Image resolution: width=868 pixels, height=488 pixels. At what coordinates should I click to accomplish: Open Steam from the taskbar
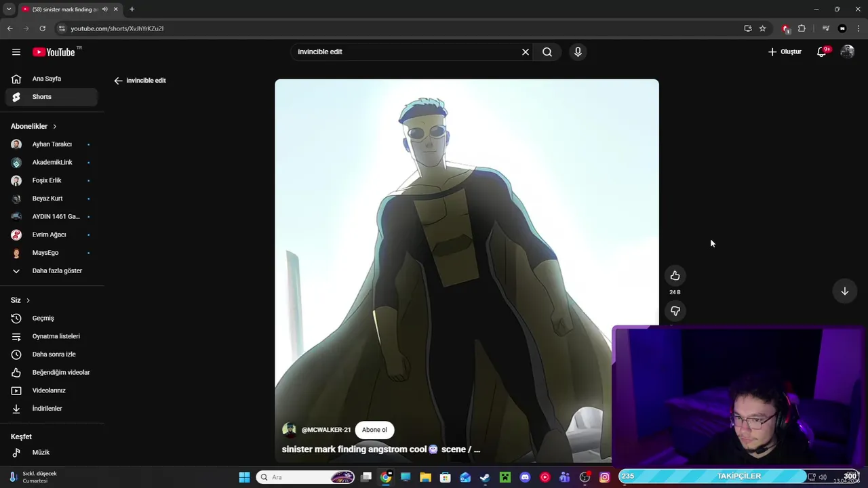click(x=485, y=477)
